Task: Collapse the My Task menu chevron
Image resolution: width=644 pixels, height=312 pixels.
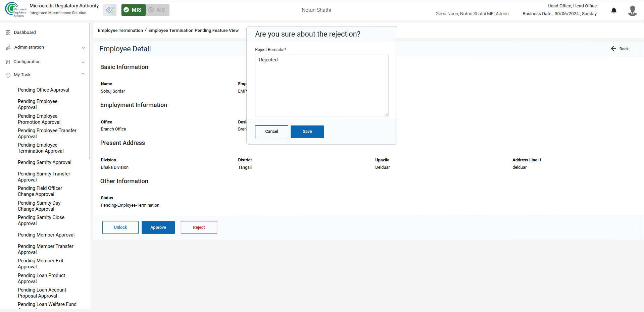Action: click(x=83, y=74)
